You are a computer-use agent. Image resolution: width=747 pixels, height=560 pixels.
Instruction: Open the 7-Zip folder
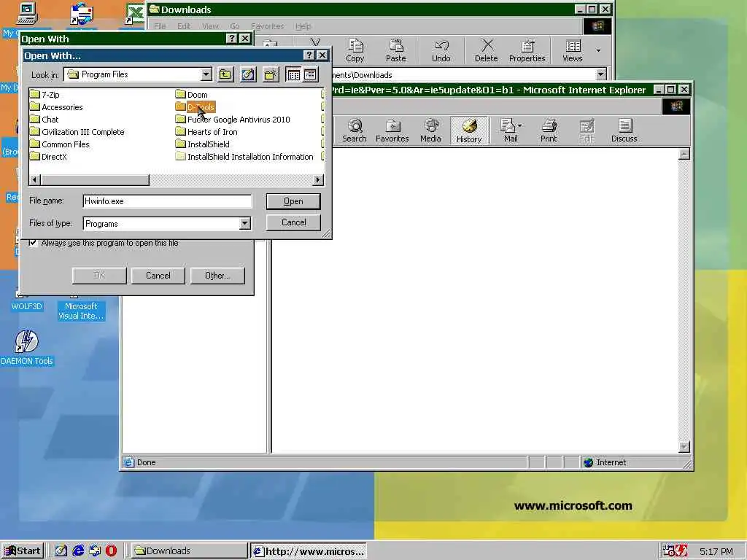click(x=44, y=95)
